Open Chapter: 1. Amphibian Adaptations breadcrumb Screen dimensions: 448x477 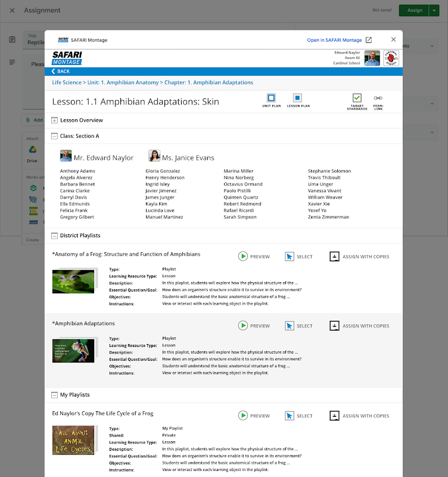tap(209, 82)
